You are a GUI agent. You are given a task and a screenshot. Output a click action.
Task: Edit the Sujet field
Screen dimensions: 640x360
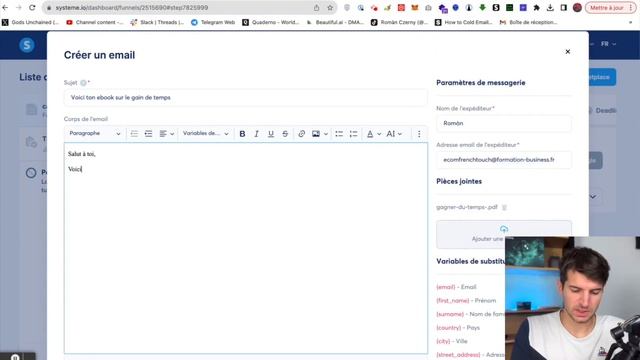click(246, 98)
